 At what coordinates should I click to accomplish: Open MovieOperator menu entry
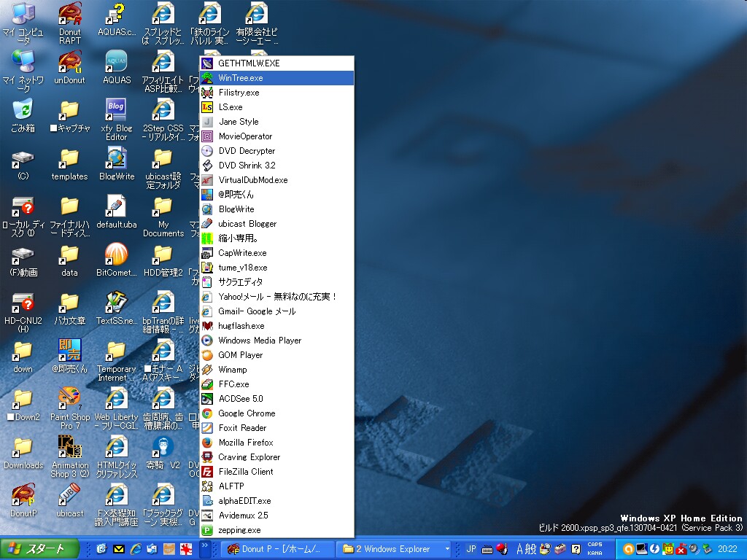(x=276, y=136)
